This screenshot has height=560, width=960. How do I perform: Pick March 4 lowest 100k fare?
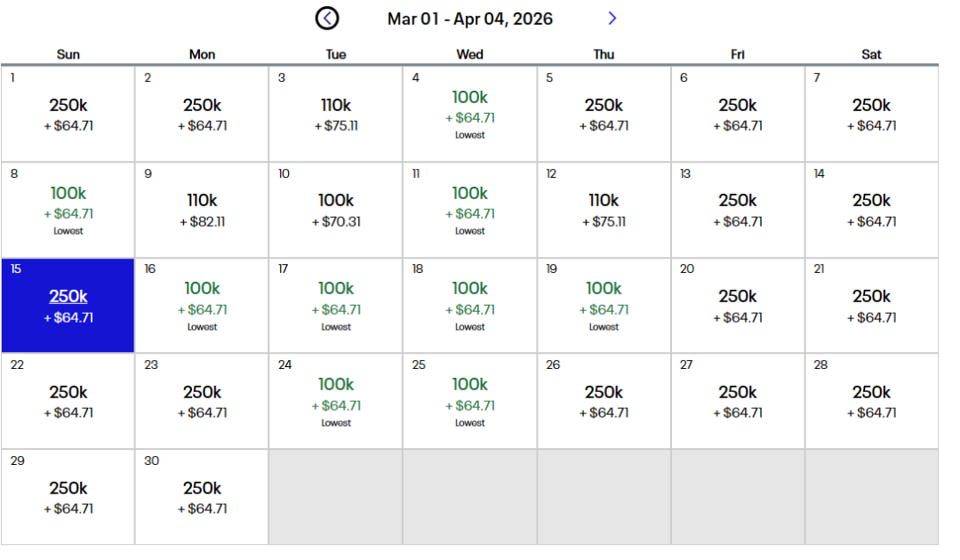(x=470, y=114)
